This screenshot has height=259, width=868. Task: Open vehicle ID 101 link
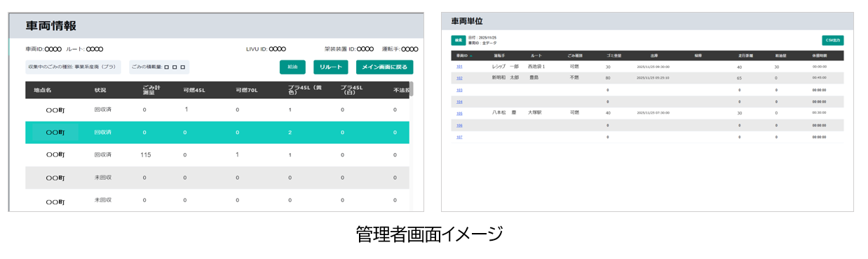459,67
